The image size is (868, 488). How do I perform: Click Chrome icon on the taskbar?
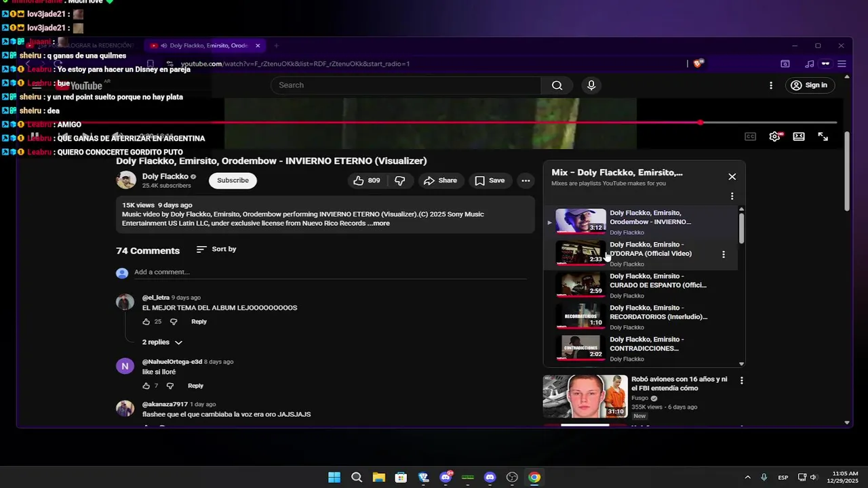coord(534,477)
